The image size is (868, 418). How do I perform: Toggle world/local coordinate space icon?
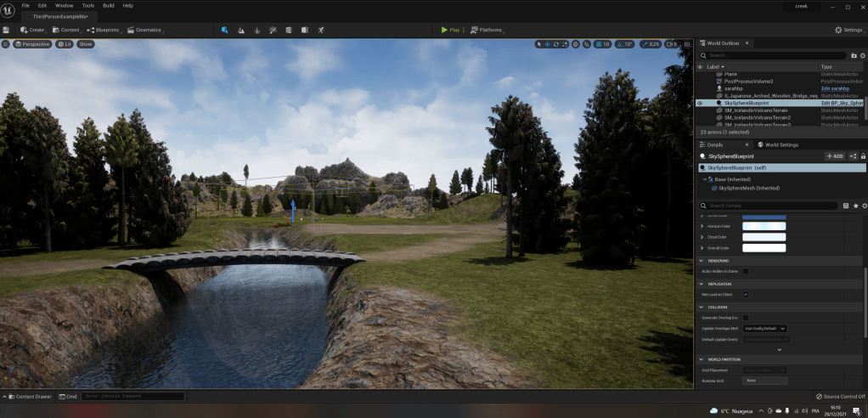(576, 43)
